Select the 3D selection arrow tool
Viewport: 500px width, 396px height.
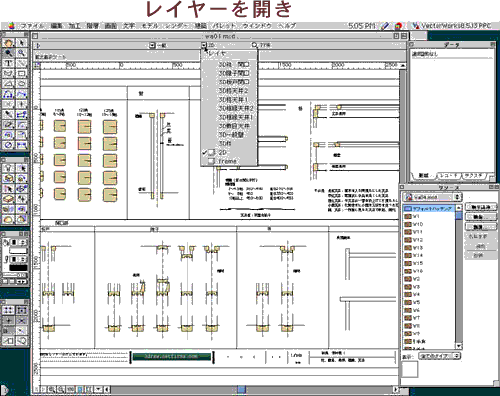pyautogui.click(x=21, y=168)
